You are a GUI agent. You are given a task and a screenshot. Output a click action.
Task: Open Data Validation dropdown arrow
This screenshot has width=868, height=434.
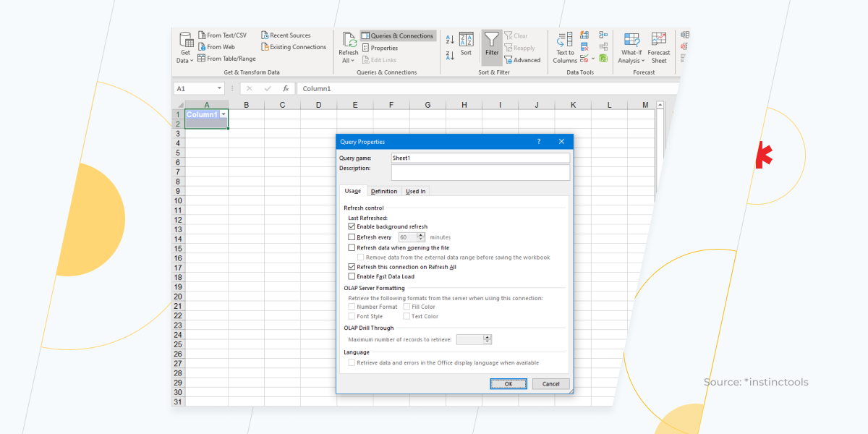[x=593, y=59]
